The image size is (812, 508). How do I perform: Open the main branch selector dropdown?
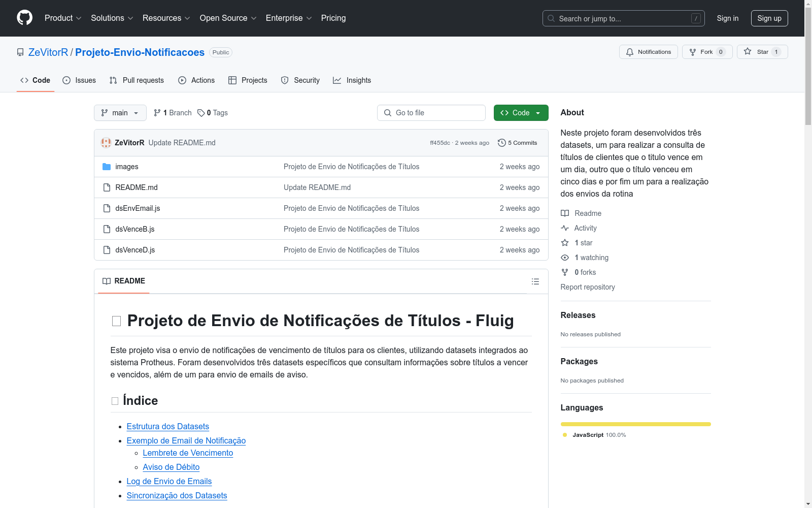120,113
